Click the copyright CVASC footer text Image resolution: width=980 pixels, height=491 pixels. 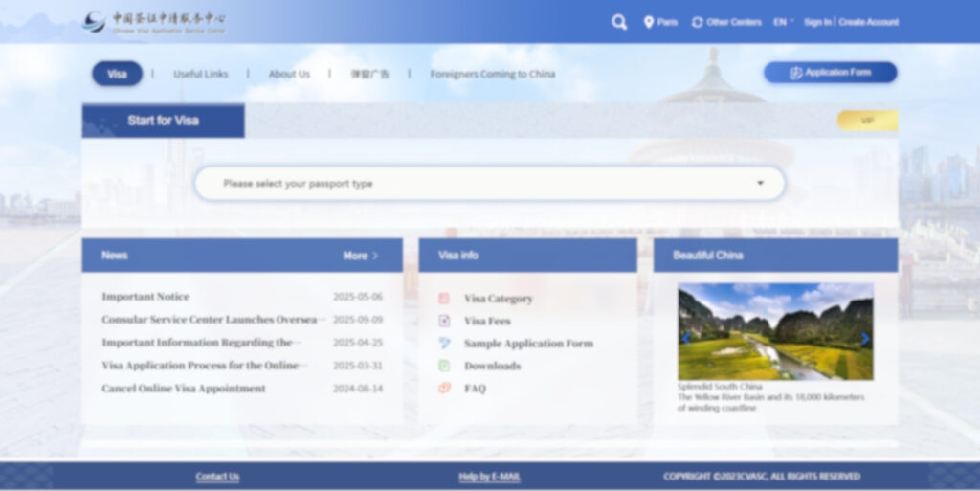coord(762,477)
